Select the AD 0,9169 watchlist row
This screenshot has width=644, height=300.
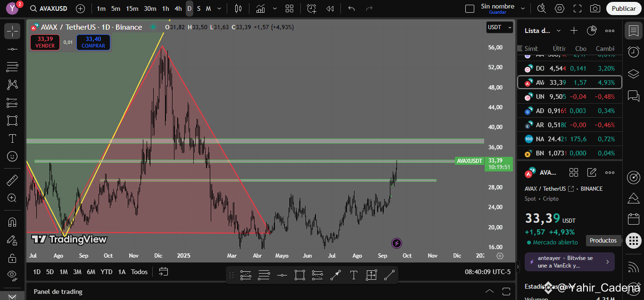[x=570, y=111]
